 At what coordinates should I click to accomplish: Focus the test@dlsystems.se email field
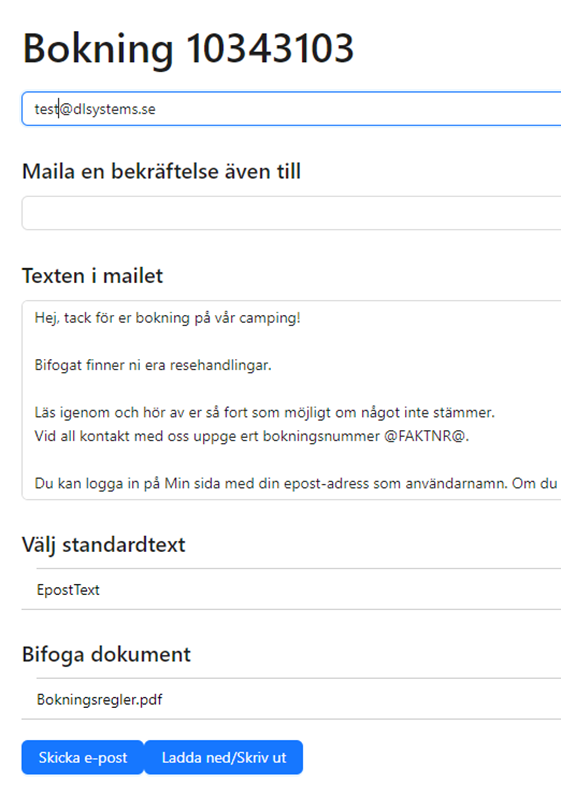[x=291, y=109]
